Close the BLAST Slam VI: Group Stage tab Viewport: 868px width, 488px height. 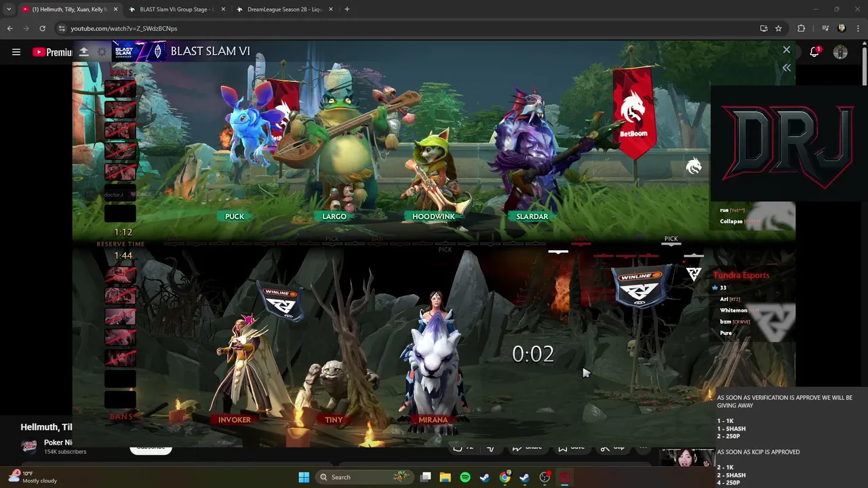coord(222,9)
